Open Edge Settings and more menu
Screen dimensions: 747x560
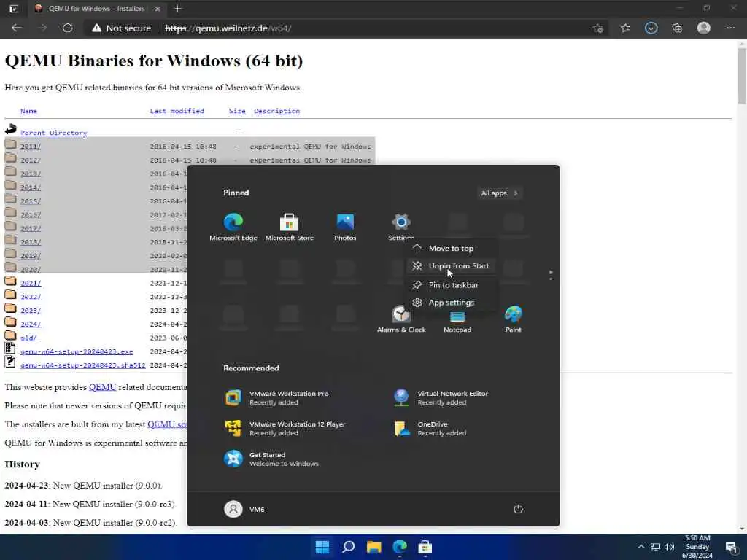730,28
